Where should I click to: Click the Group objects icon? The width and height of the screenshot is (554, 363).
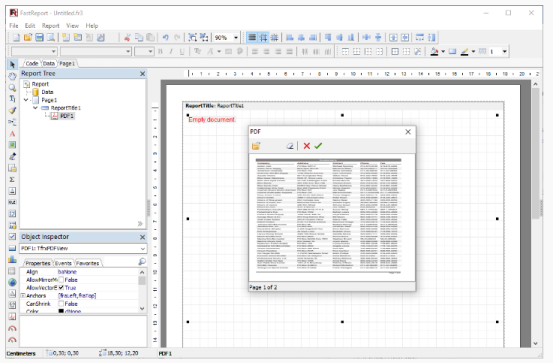click(x=193, y=37)
